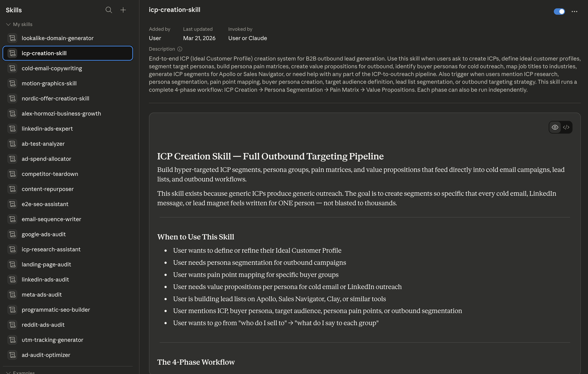Open reddit-ads-audit skill
Screen dimensions: 588x374
68,325
